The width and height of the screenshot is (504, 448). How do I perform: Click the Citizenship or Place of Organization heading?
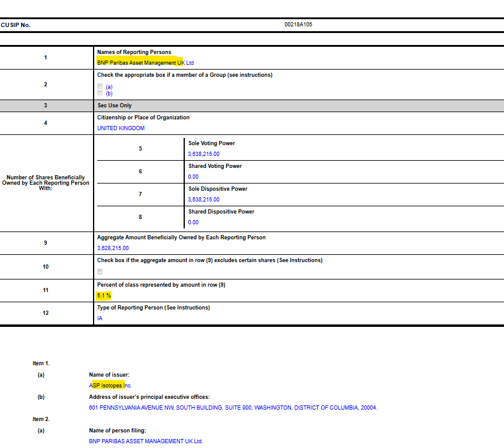[x=143, y=118]
